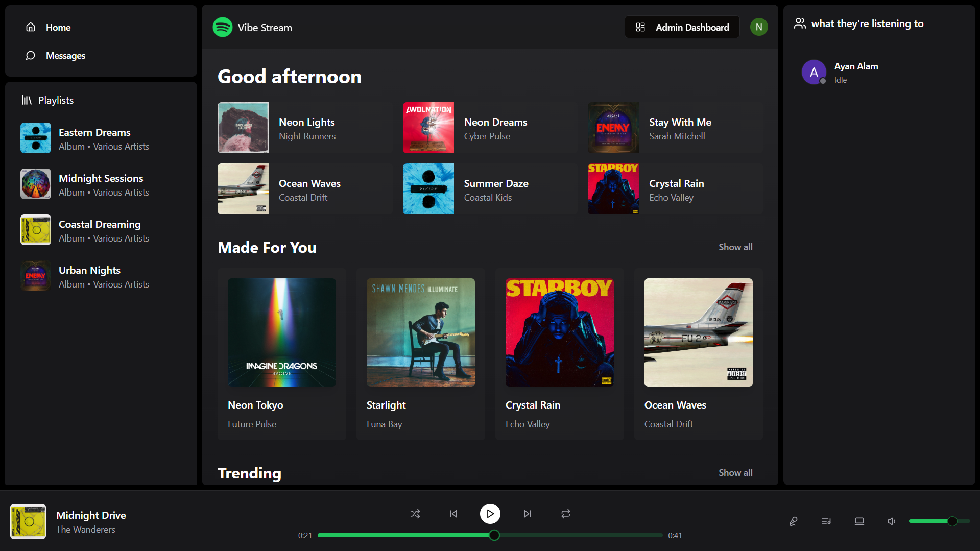
Task: Click the Future Pulse artist name
Action: click(x=252, y=424)
